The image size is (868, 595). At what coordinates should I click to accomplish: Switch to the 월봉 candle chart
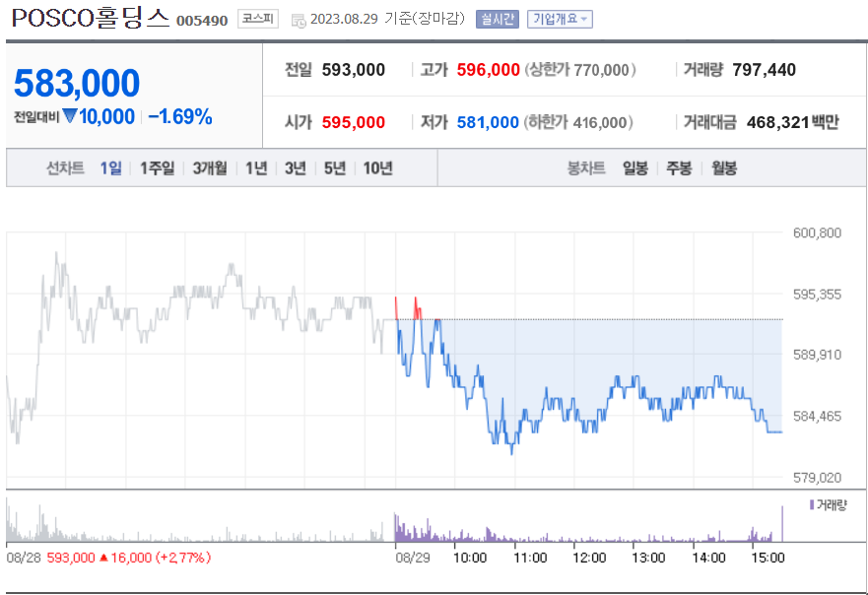point(724,167)
